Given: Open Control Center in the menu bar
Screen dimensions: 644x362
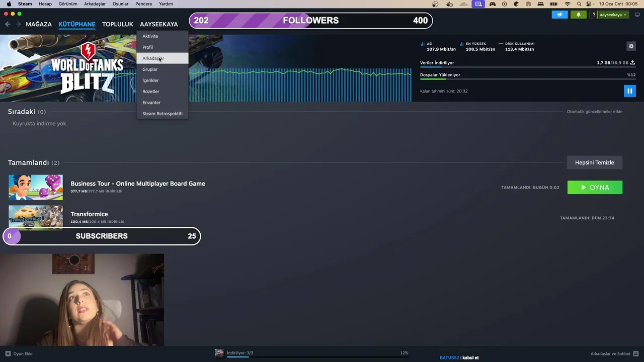Looking at the screenshot, I should coord(589,4).
